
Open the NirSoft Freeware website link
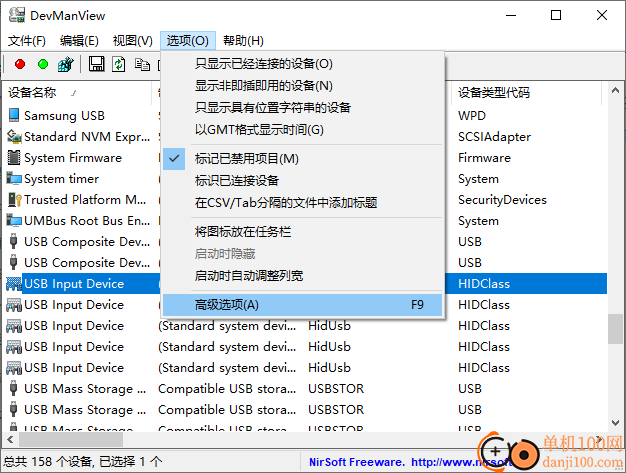[x=411, y=462]
